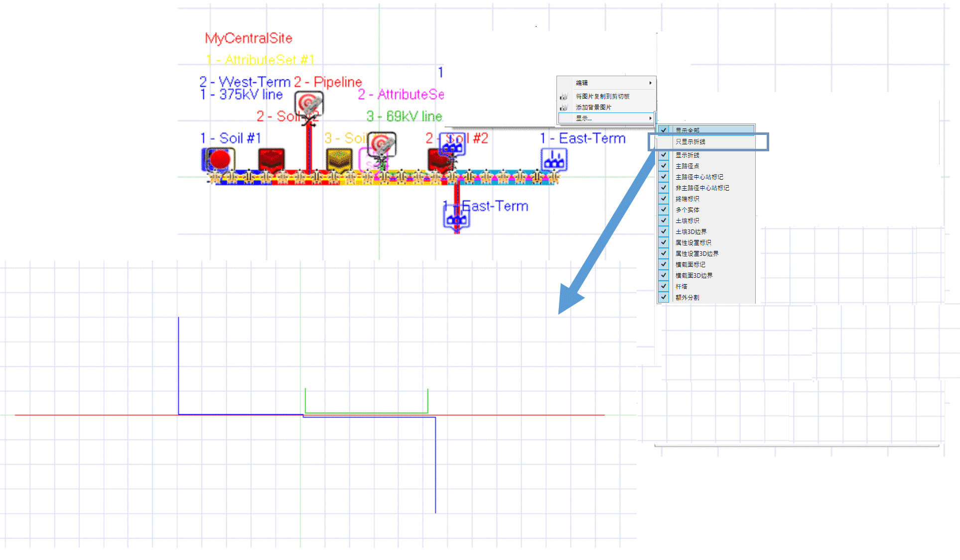Screen dimensions: 960x560
Task: Click copy image to clipboard icon
Action: 563,97
